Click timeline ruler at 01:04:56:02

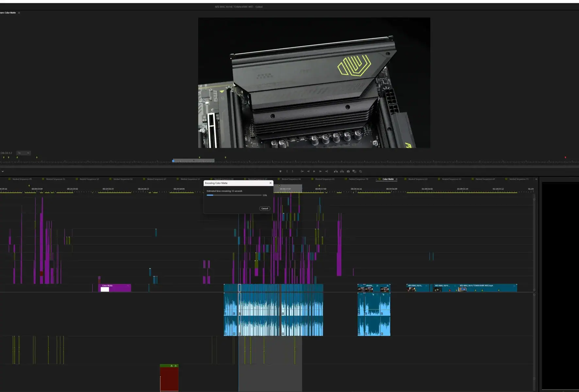[x=427, y=189]
